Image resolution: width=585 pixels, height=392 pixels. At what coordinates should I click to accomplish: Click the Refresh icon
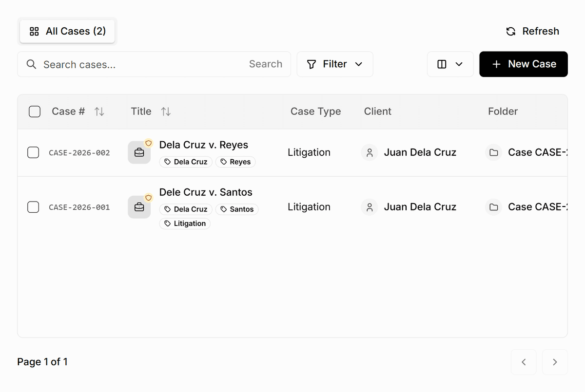coord(510,31)
